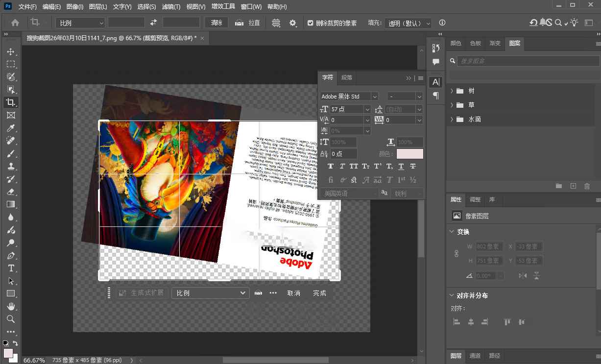Select the Blur tool

click(x=11, y=217)
